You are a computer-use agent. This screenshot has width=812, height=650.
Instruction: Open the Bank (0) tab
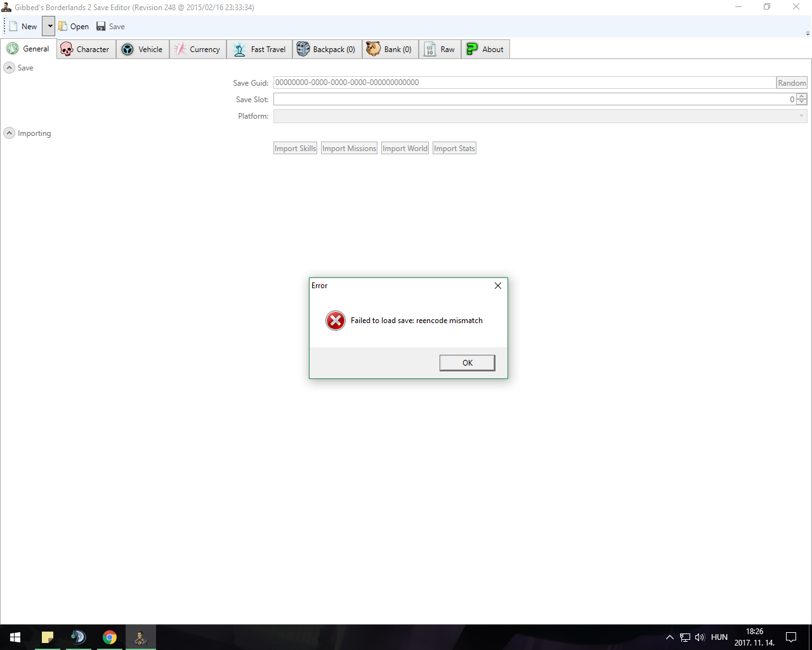click(x=390, y=50)
